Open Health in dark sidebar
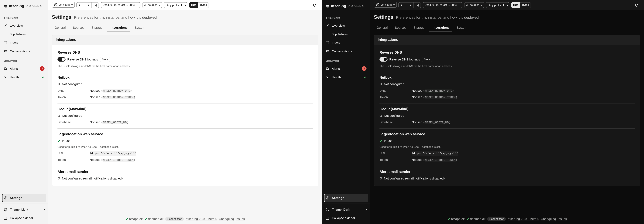The width and height of the screenshot is (644, 224). click(346, 77)
